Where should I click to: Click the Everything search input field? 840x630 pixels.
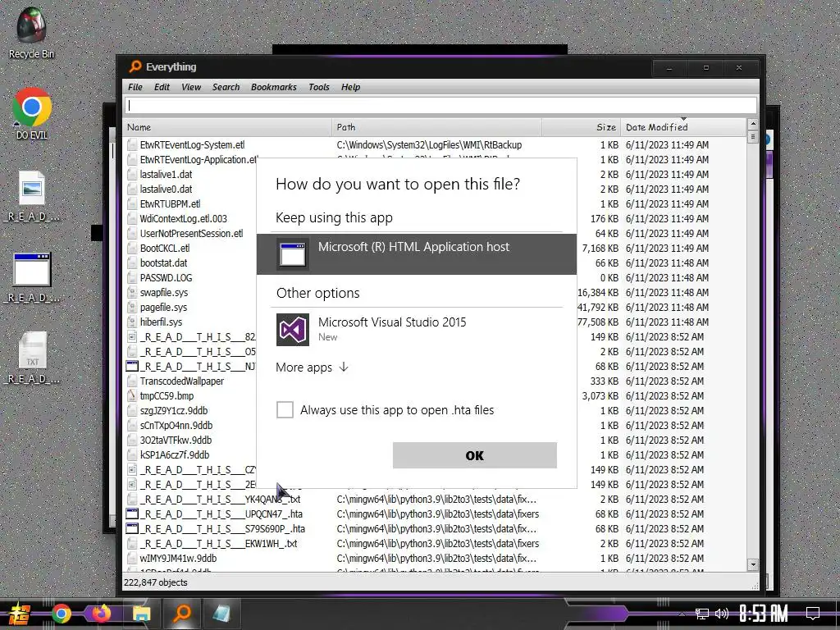(x=441, y=105)
